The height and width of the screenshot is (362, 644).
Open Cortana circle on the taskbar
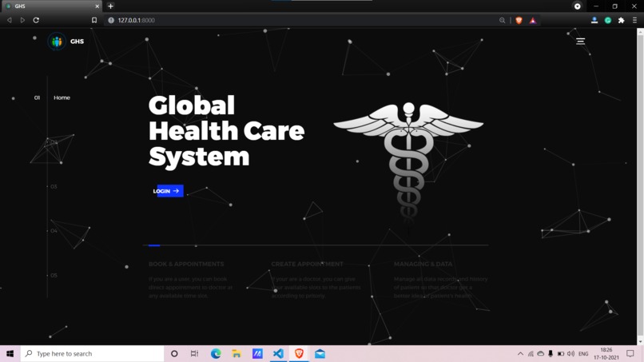[x=174, y=353]
